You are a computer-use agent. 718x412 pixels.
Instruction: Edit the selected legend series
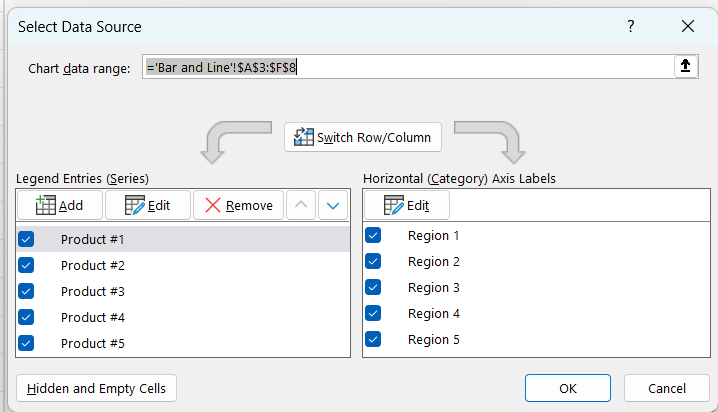148,206
